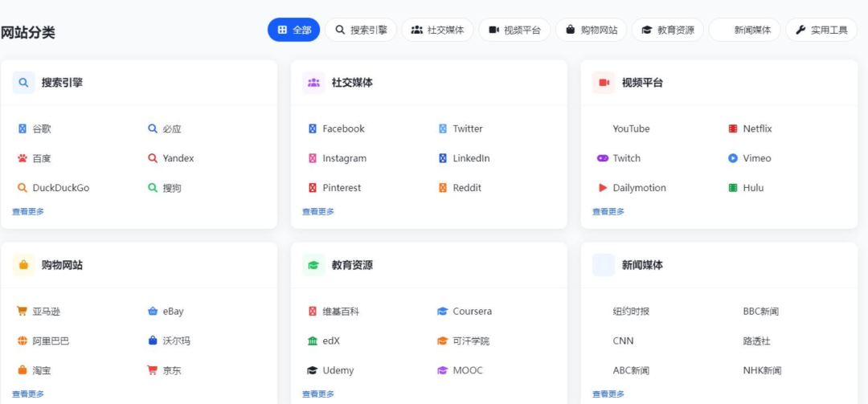This screenshot has width=868, height=404.
Task: Open 查看更多 in the 视频平台 card
Action: pos(608,211)
